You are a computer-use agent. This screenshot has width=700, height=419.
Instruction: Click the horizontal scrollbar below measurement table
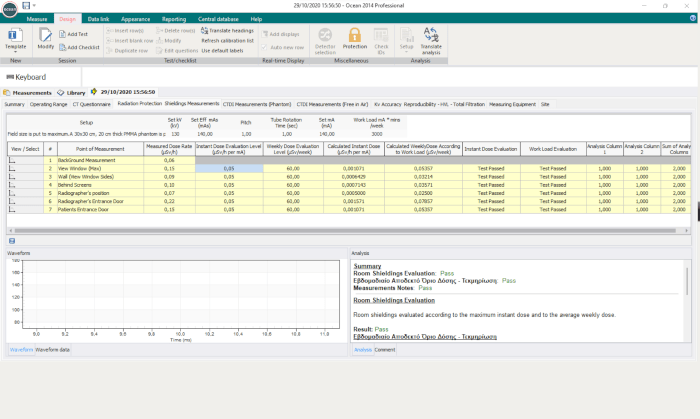pyautogui.click(x=340, y=230)
